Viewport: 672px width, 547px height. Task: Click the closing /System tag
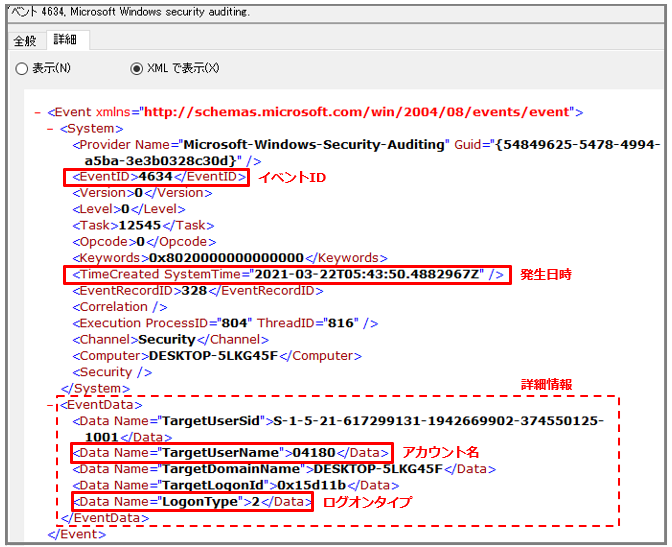pos(95,389)
